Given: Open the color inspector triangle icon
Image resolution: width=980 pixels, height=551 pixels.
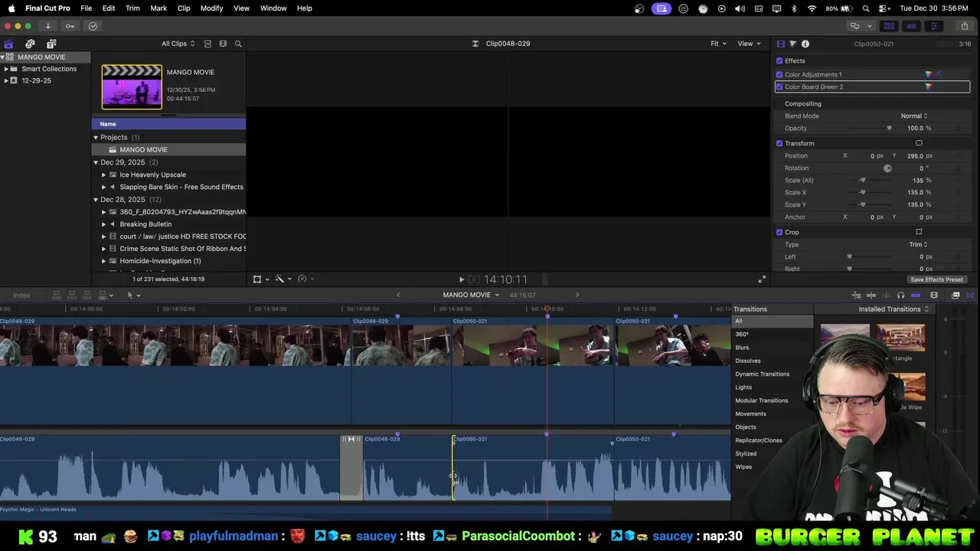Looking at the screenshot, I should (792, 44).
